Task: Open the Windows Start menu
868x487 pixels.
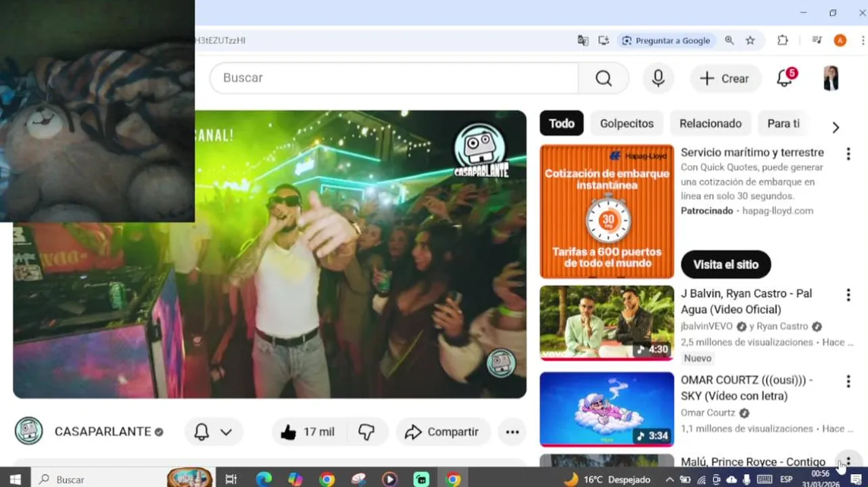Action: click(15, 479)
